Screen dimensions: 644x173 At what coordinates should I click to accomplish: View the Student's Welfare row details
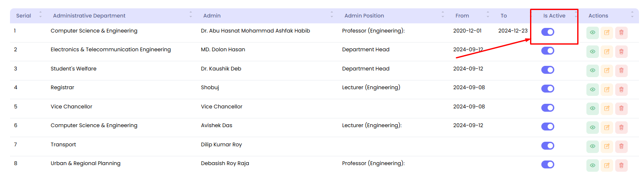pyautogui.click(x=592, y=70)
